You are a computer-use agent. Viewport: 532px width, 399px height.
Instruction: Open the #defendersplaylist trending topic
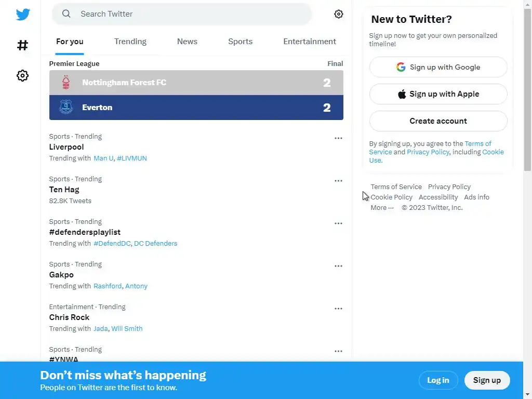[85, 232]
